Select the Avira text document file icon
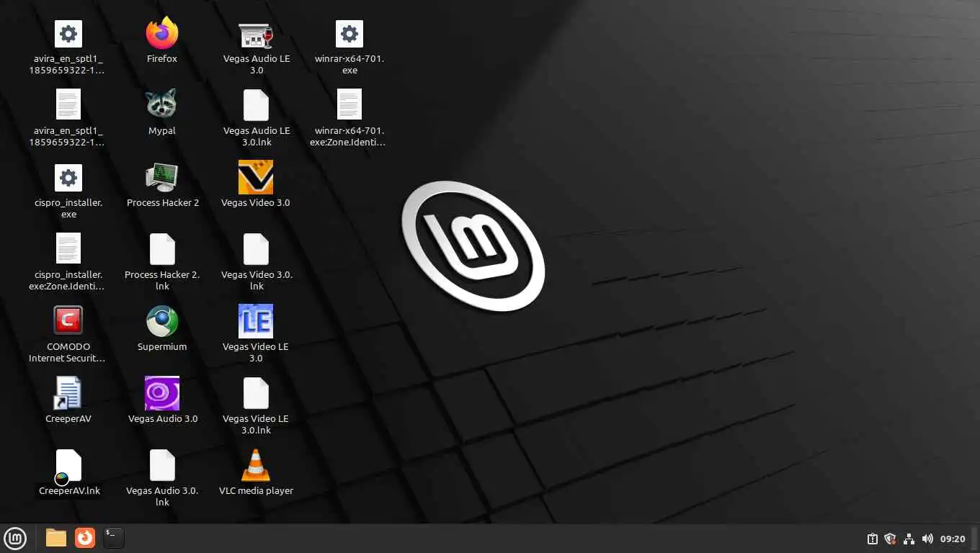Image resolution: width=980 pixels, height=553 pixels. click(x=68, y=105)
